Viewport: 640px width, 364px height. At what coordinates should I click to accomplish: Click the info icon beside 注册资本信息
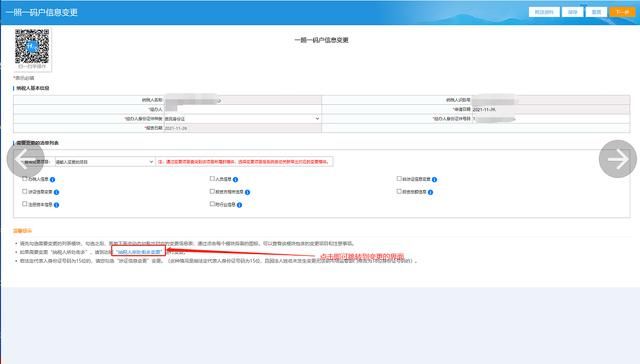56,205
